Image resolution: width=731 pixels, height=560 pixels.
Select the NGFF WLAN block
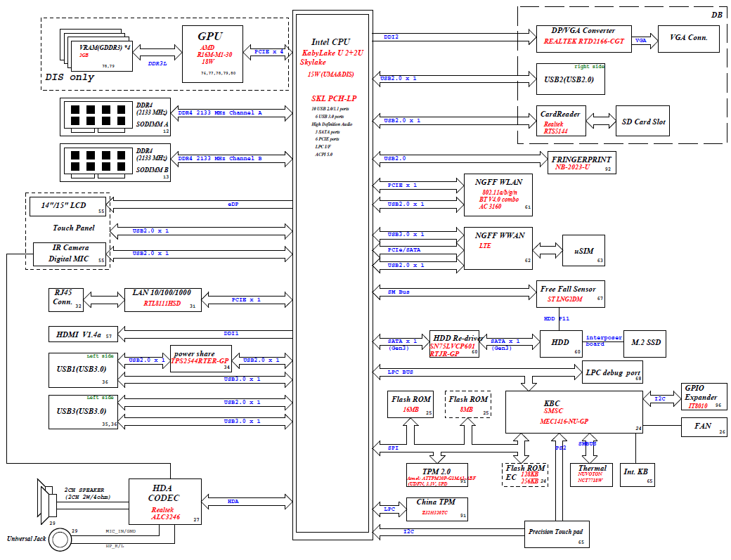coord(498,195)
